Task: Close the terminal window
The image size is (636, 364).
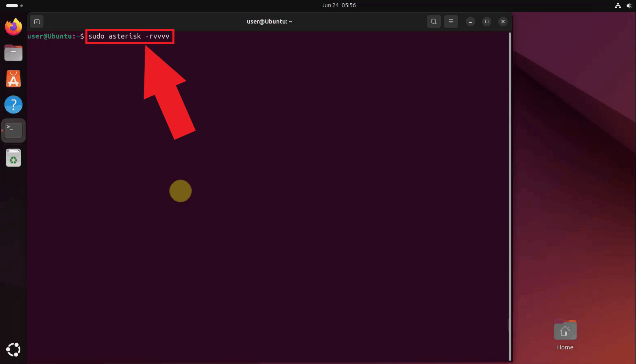Action: pyautogui.click(x=503, y=22)
